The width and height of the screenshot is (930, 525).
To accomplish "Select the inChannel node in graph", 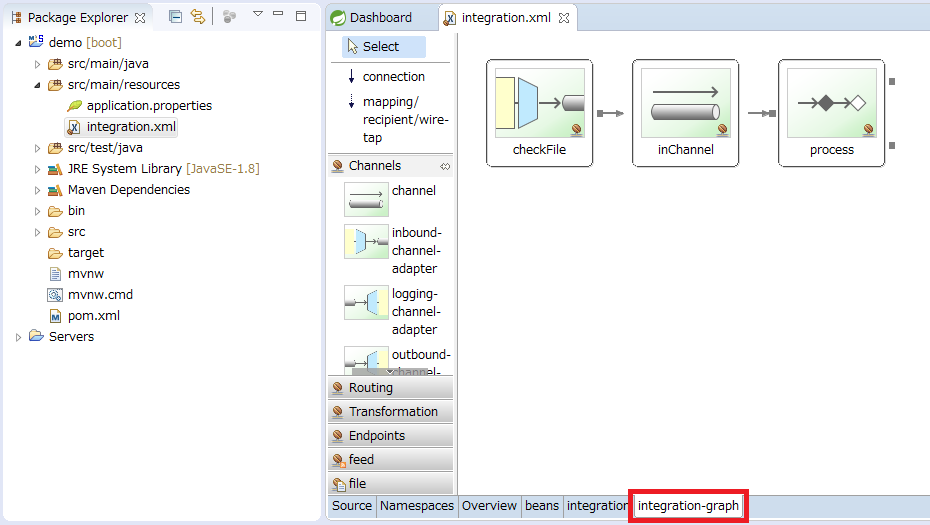I will pos(685,113).
